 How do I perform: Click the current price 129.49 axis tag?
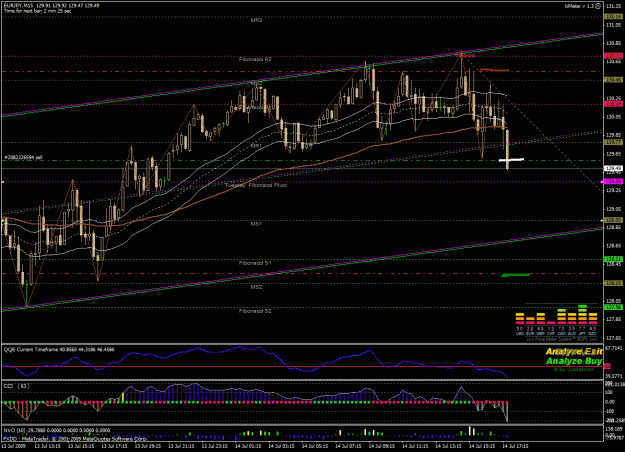click(613, 169)
